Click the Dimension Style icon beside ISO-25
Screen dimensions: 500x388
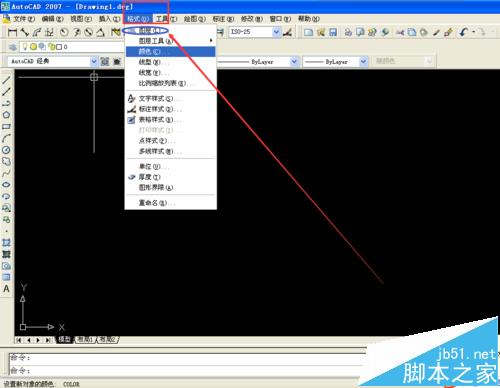(x=288, y=32)
